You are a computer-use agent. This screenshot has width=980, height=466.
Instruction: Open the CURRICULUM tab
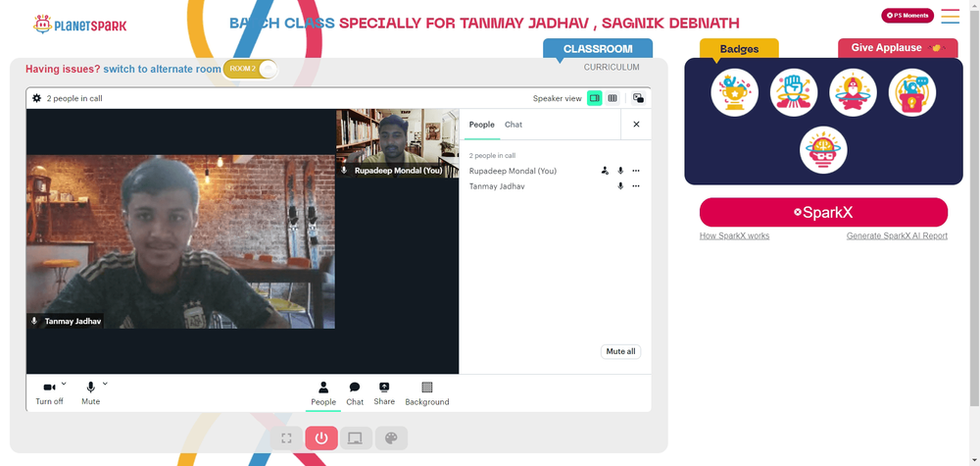[612, 67]
